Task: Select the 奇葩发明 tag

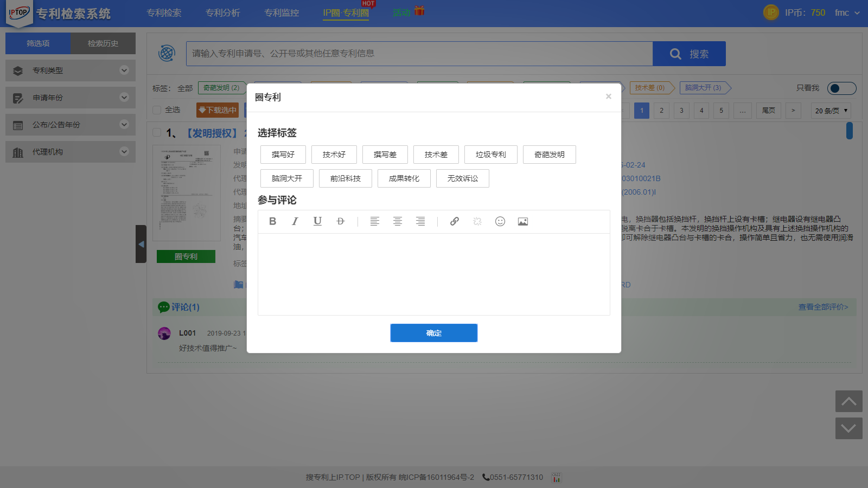Action: (x=549, y=155)
